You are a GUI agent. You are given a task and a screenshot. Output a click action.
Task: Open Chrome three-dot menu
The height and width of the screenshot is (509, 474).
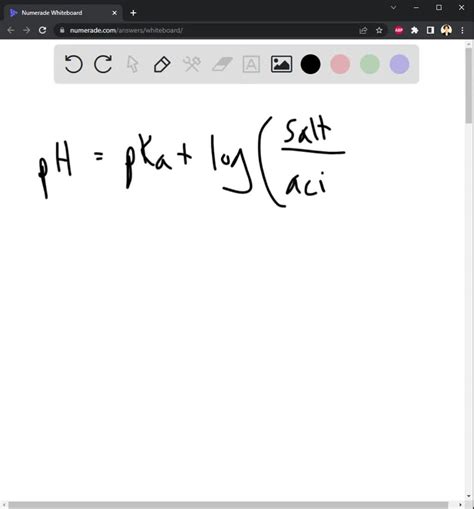coord(462,30)
